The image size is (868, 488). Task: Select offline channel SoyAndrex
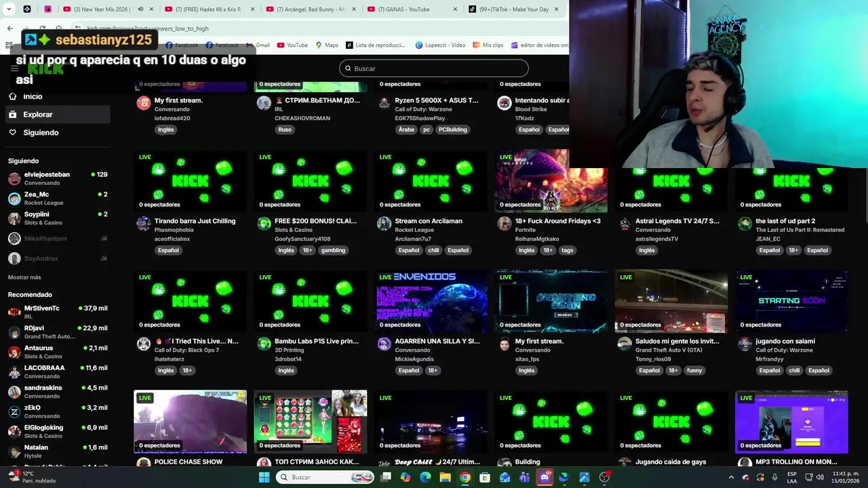click(x=58, y=258)
